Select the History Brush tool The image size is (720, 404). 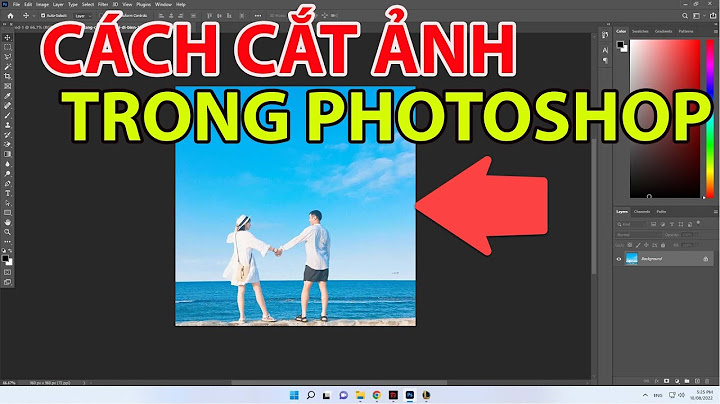[7, 135]
